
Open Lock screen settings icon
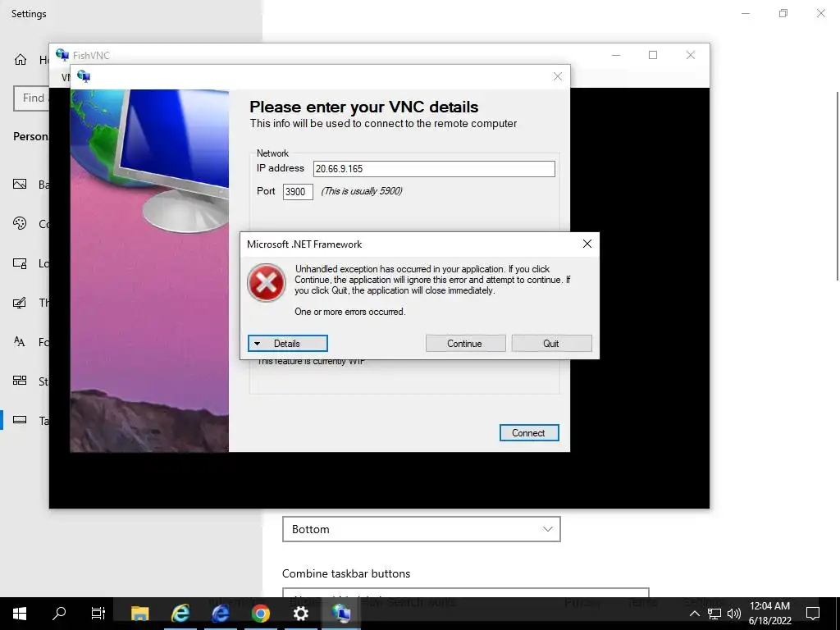pos(20,263)
